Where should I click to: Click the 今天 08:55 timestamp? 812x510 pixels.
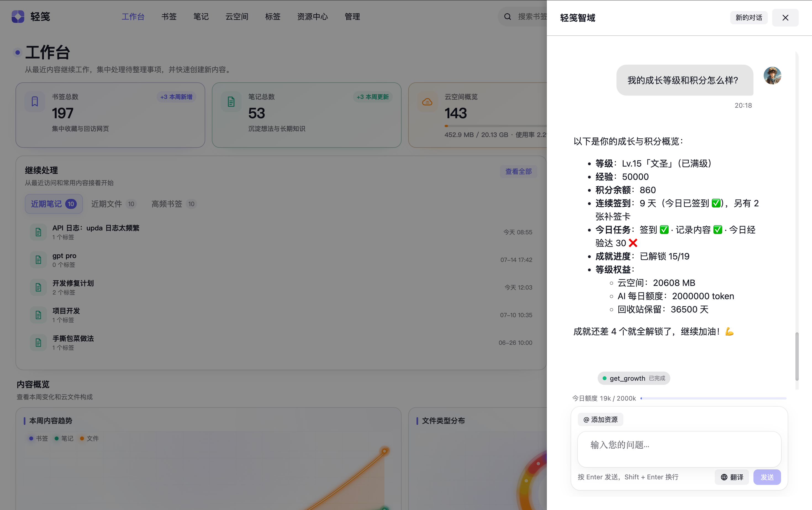click(x=518, y=232)
